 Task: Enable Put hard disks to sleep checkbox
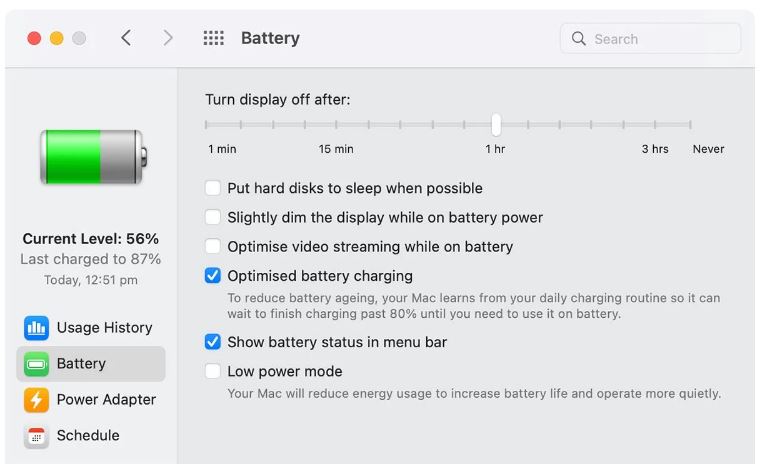pos(213,188)
